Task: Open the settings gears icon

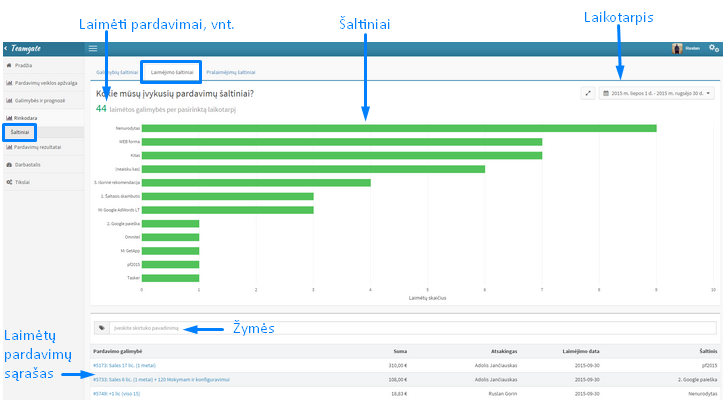Action: coord(714,48)
